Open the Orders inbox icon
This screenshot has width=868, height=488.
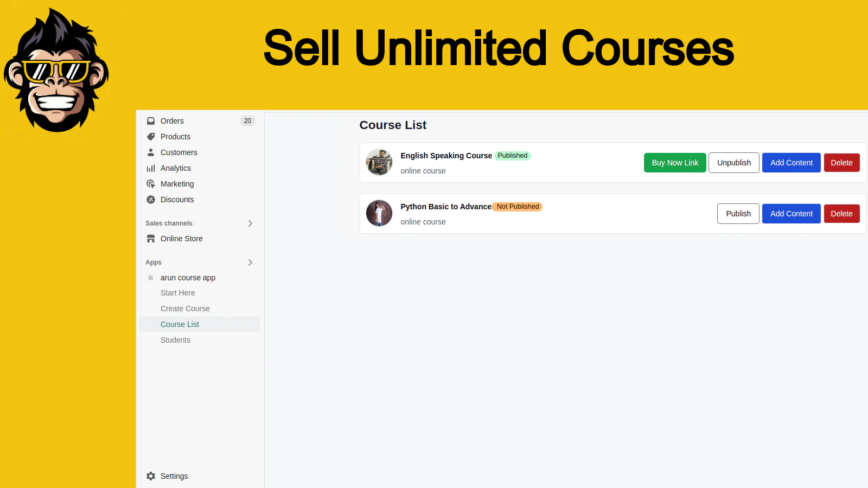tap(151, 121)
